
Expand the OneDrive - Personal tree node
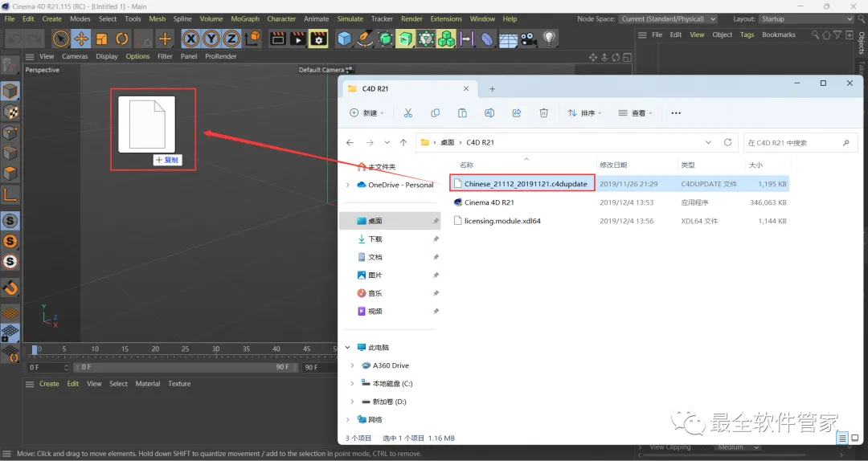(348, 185)
